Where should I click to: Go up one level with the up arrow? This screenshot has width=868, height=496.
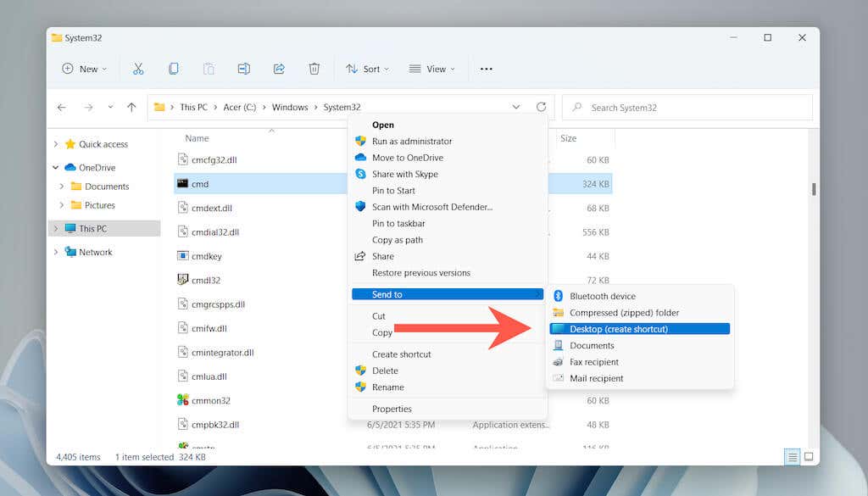click(x=131, y=107)
